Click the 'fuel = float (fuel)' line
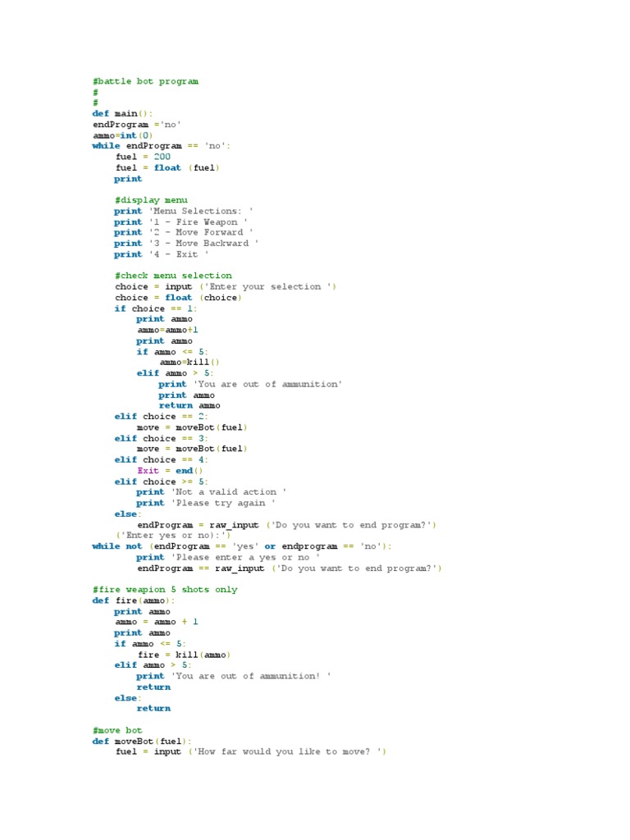 tap(167, 167)
